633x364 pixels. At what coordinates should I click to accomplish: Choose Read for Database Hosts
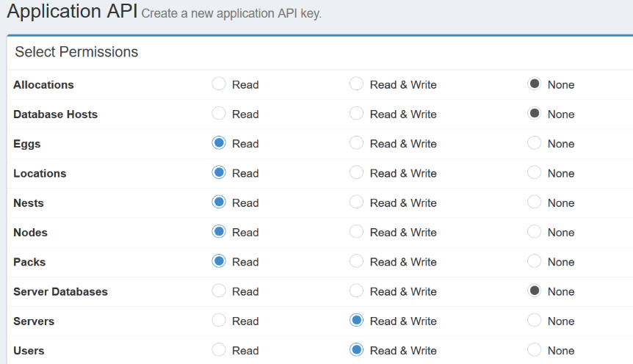tap(219, 114)
